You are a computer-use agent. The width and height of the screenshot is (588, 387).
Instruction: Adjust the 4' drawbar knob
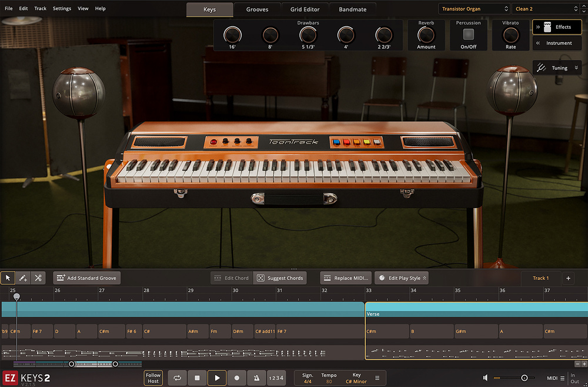[x=346, y=35]
